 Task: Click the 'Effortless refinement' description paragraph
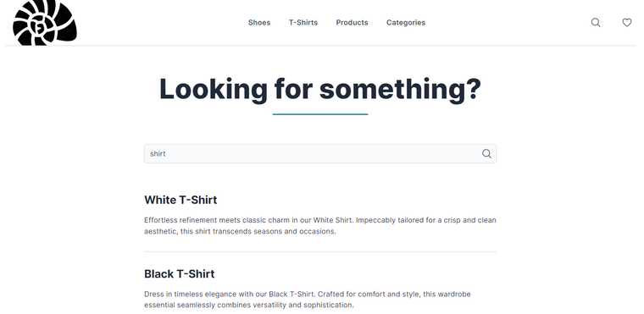coord(320,226)
